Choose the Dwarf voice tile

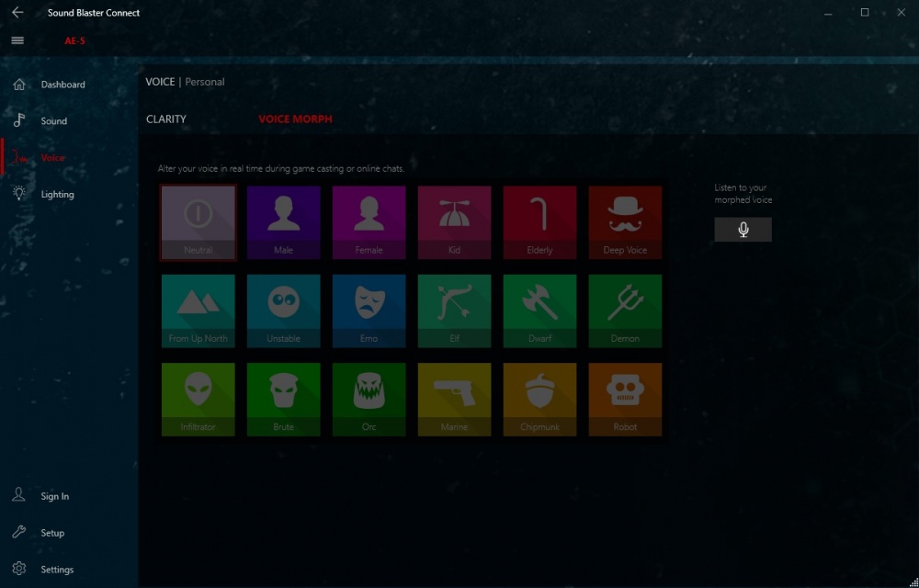click(539, 311)
